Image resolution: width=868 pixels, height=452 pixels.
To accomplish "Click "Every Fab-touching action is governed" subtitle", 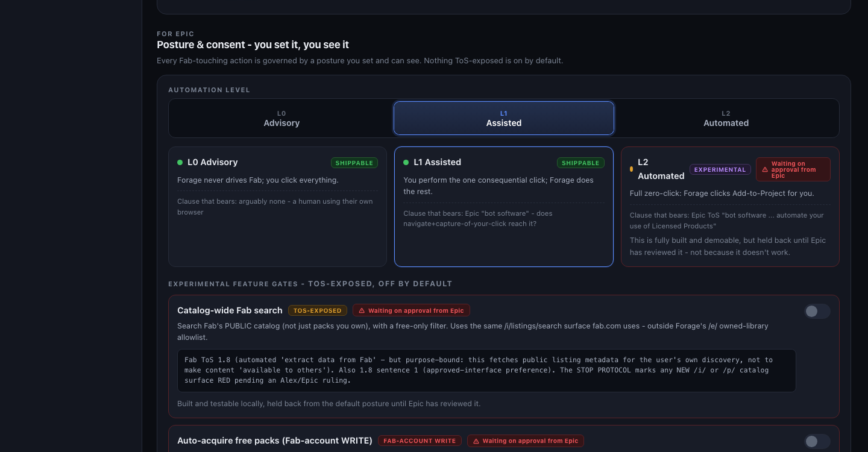I will (x=360, y=61).
